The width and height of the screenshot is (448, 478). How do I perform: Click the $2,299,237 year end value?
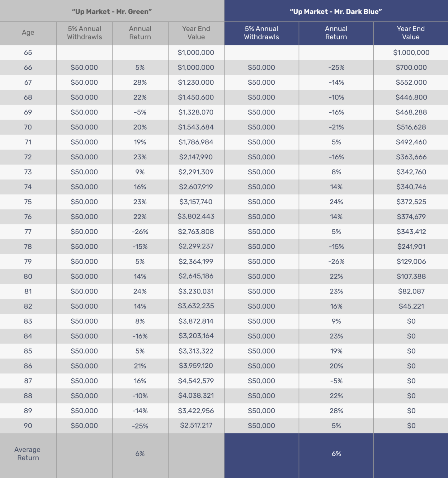click(x=196, y=246)
